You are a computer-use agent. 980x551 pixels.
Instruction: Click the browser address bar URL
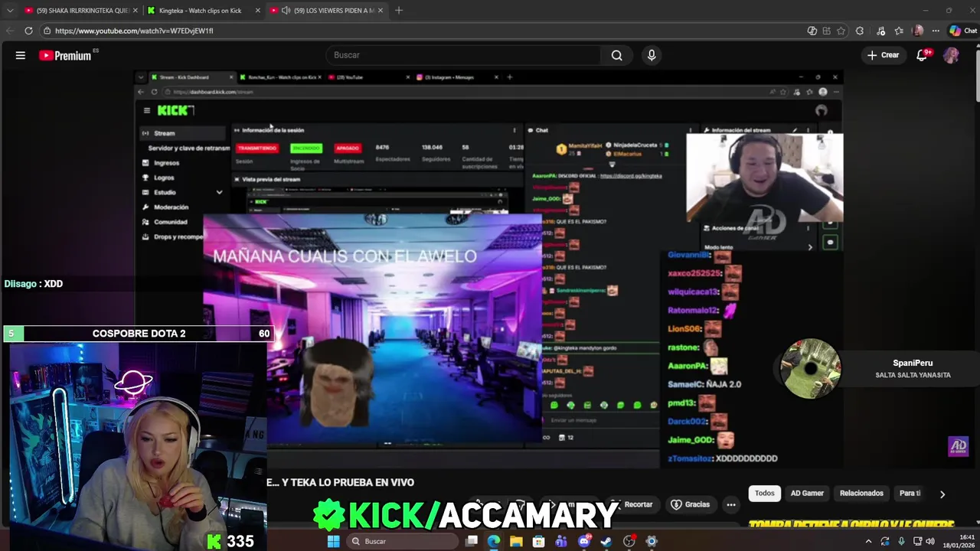(134, 31)
